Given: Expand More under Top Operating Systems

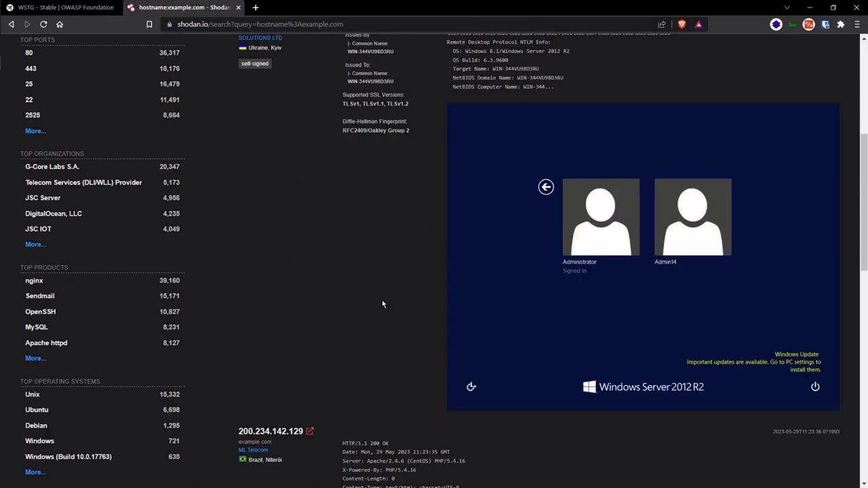Looking at the screenshot, I should click(x=35, y=472).
